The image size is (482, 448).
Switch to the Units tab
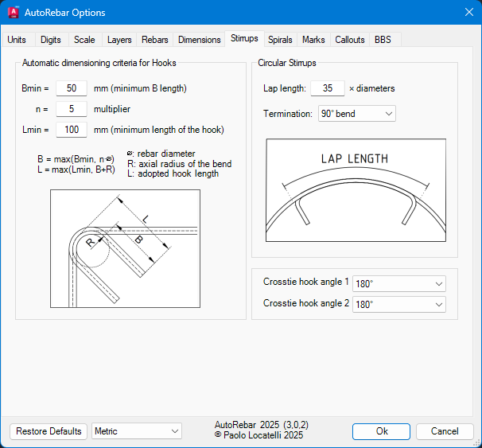pyautogui.click(x=17, y=40)
